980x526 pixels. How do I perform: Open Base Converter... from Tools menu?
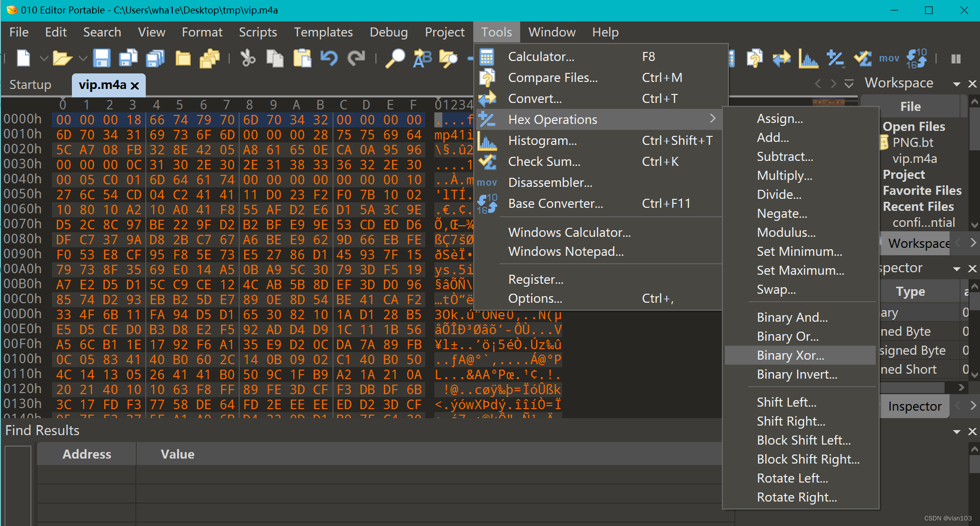(599, 203)
